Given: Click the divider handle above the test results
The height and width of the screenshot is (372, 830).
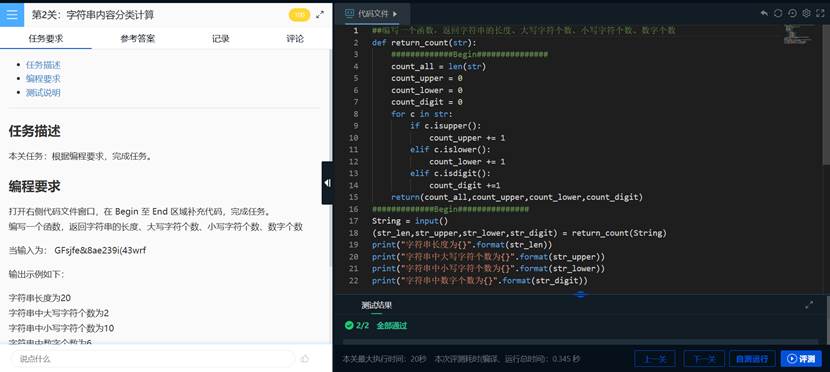Looking at the screenshot, I should (581, 294).
